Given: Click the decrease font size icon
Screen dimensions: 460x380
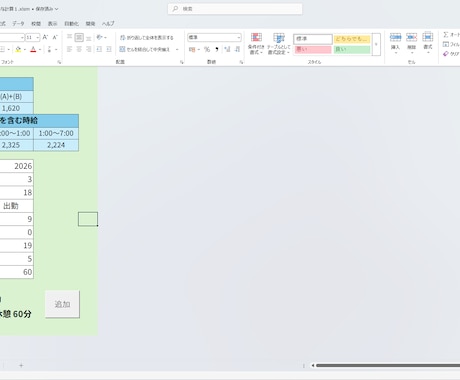Looking at the screenshot, I should point(55,37).
